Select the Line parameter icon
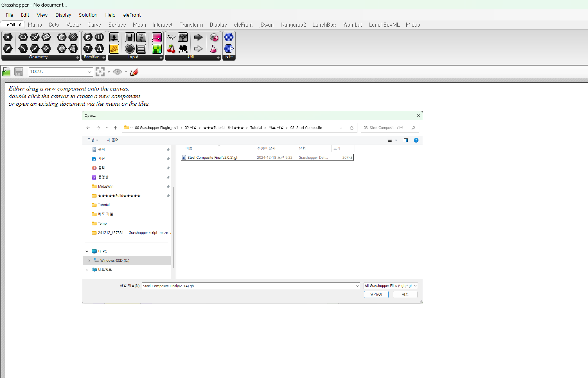Viewport: 588px width, 378px height. (35, 49)
